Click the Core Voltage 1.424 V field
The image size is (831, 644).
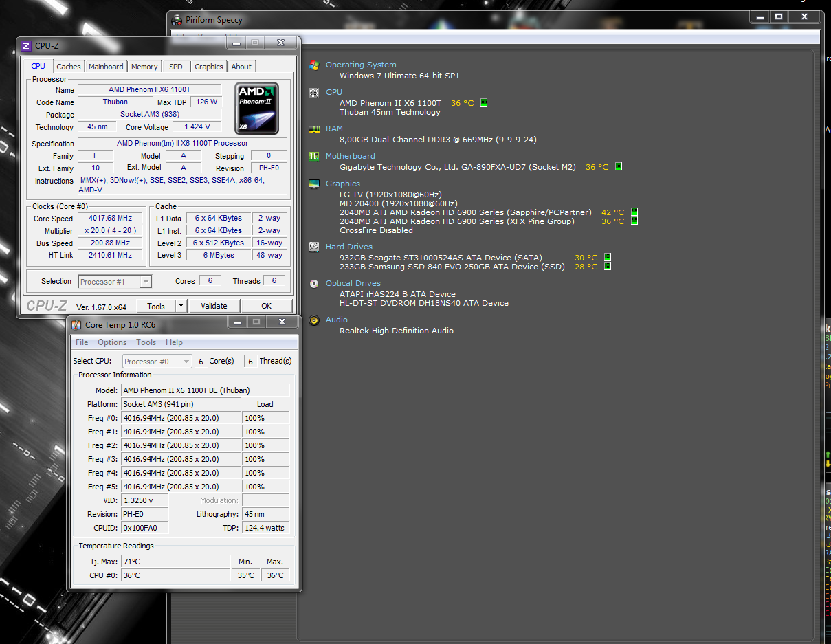click(x=197, y=126)
